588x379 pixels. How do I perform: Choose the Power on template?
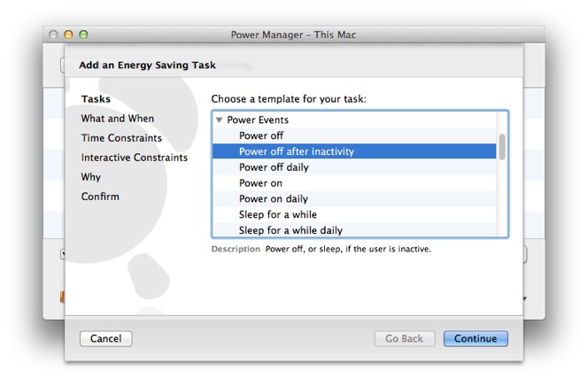tap(354, 183)
